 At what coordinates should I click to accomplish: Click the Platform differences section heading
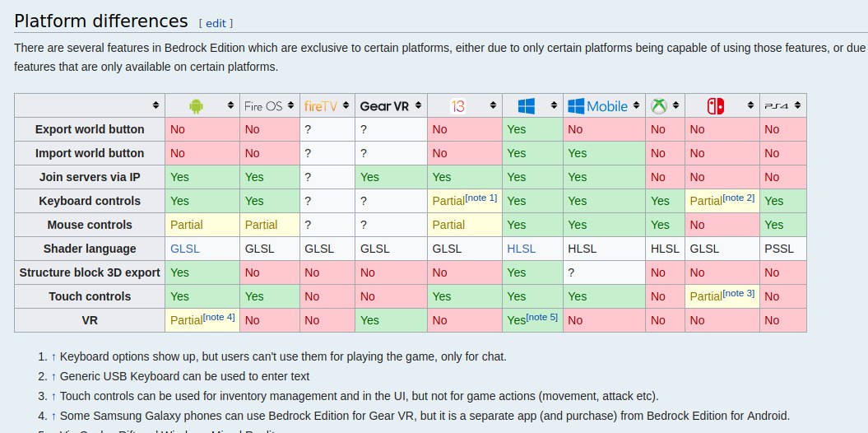click(100, 21)
